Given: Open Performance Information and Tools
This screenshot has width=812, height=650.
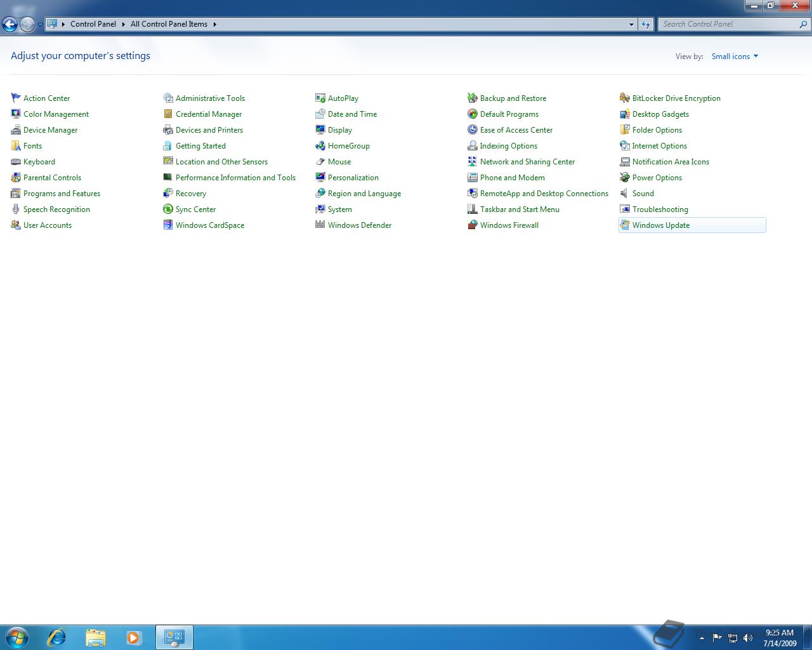Looking at the screenshot, I should pyautogui.click(x=235, y=177).
